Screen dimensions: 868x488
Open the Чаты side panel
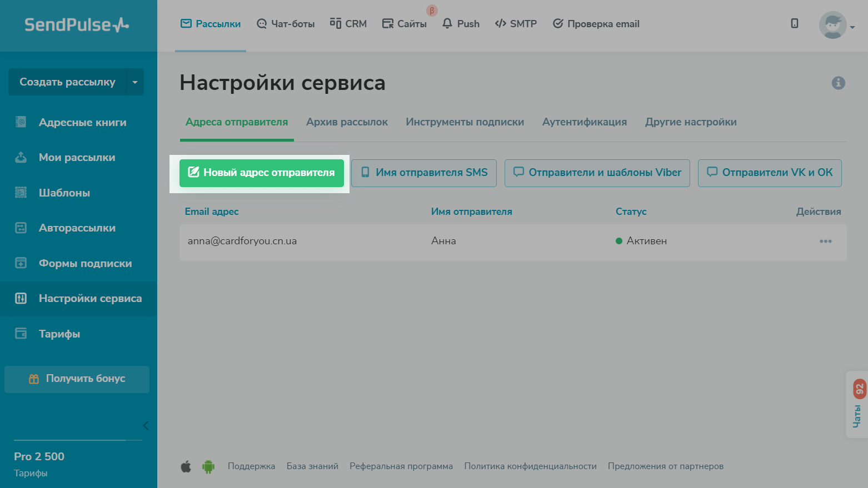tap(858, 404)
